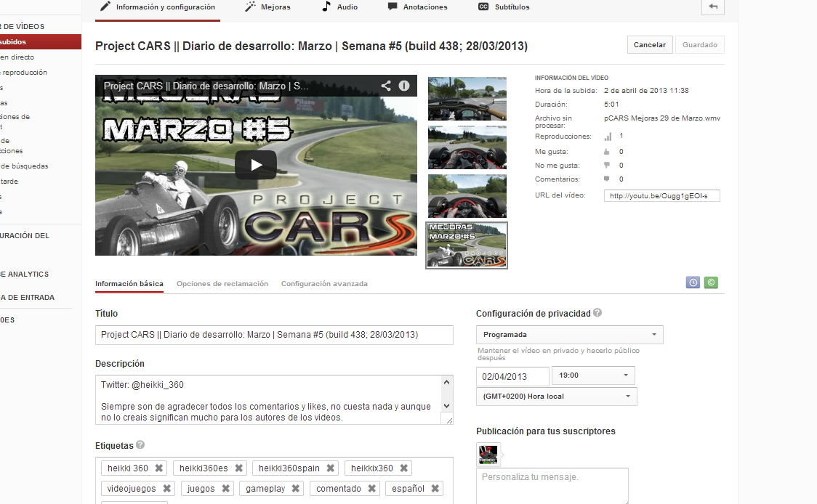The height and width of the screenshot is (504, 817).
Task: Open the (GMT+0200) Hora local dropdown
Action: 557,397
